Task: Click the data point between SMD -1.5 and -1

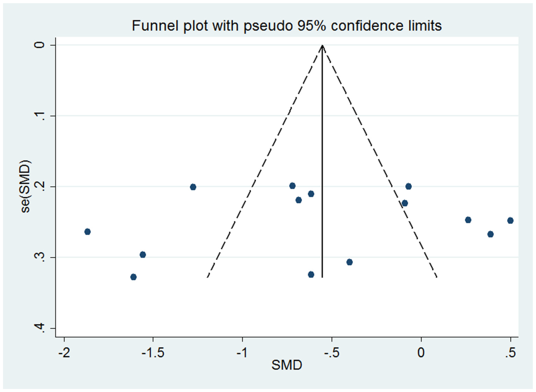Action: [193, 187]
